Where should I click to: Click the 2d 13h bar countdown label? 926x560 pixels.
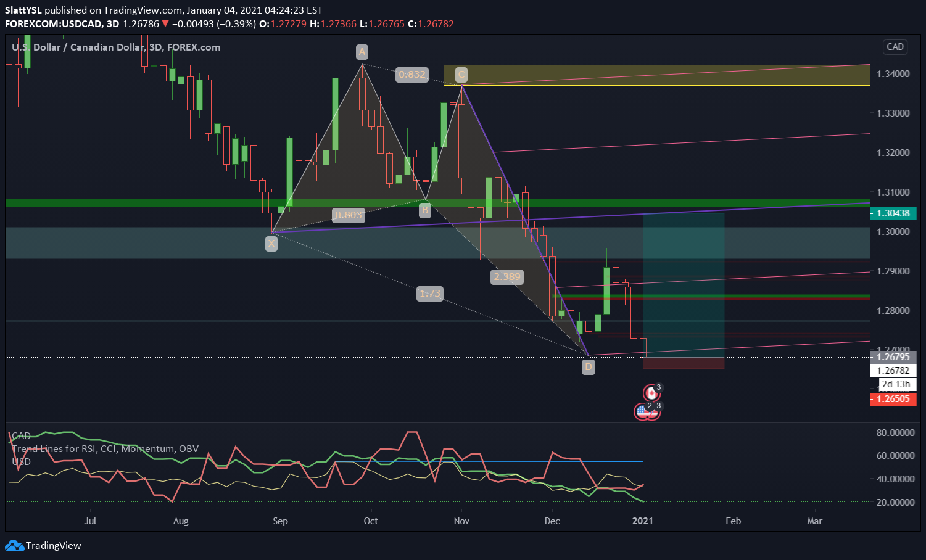pyautogui.click(x=896, y=384)
